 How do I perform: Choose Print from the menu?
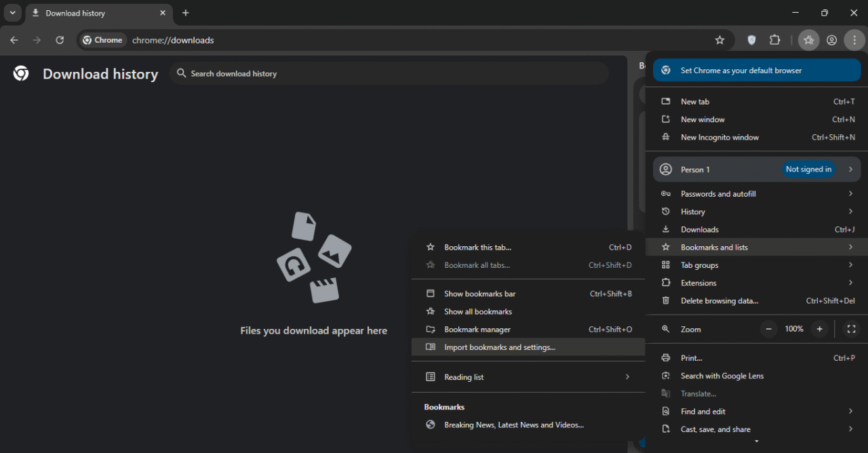click(757, 358)
